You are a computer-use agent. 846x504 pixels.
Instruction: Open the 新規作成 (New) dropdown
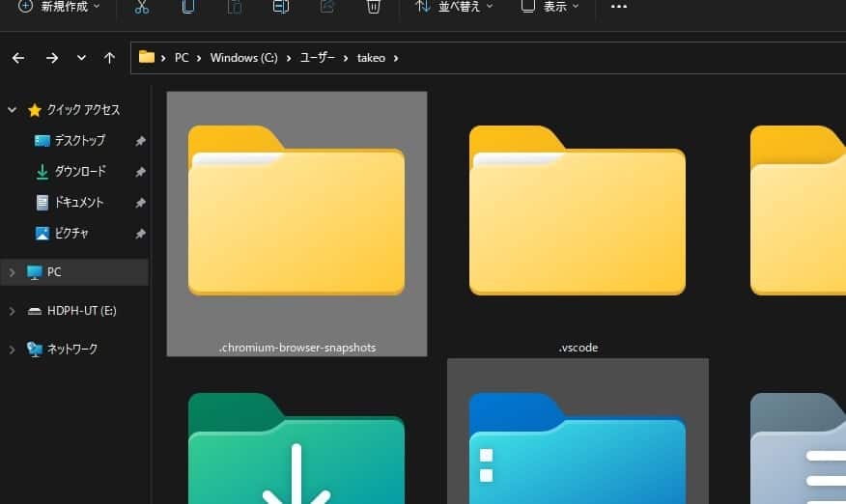(58, 7)
